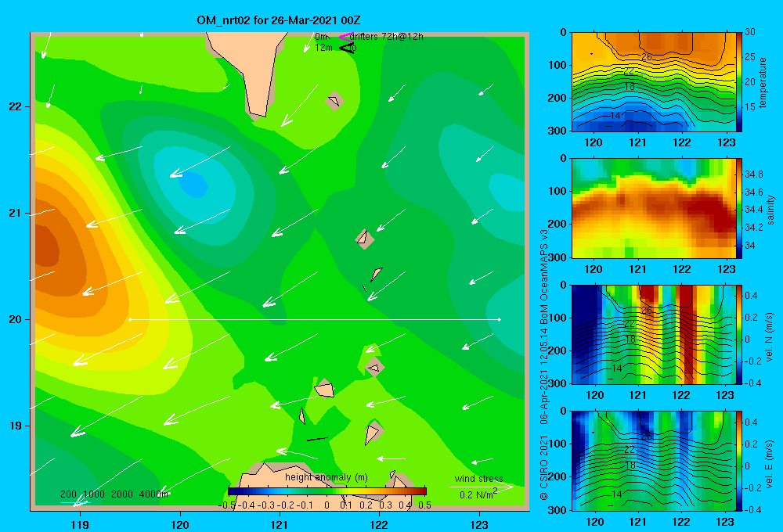Screen dimensions: 783x532
Task: Click the 26 isotherm label in temperature panel
Action: pos(646,57)
